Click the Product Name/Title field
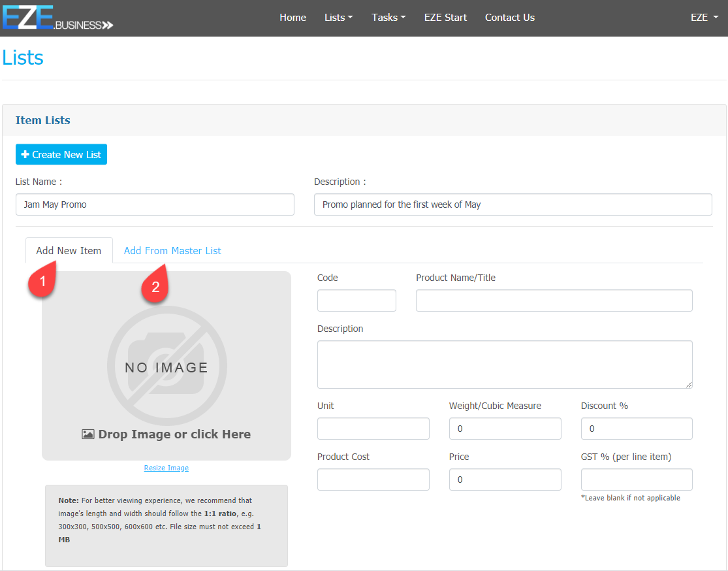 click(x=554, y=301)
